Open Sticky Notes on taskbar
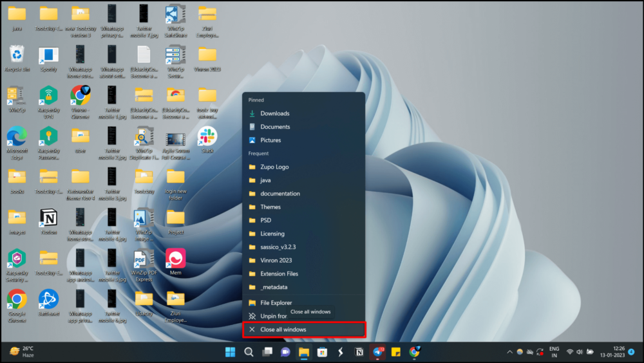The height and width of the screenshot is (363, 644). coord(396,352)
